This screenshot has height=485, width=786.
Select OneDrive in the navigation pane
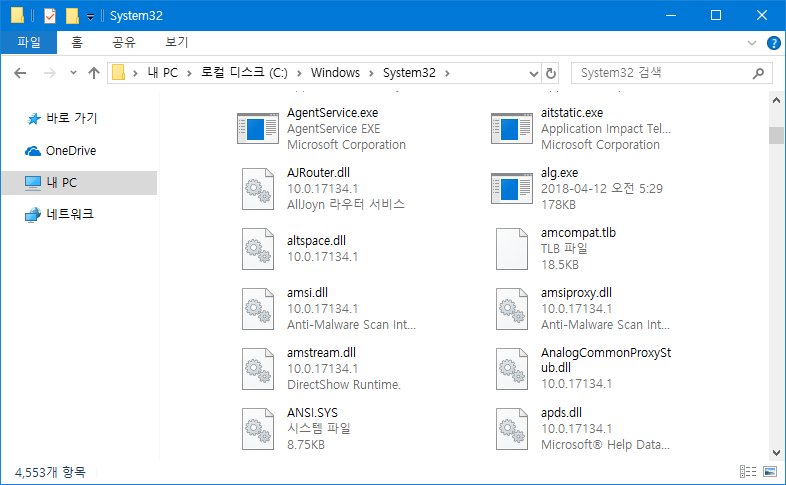(70, 150)
